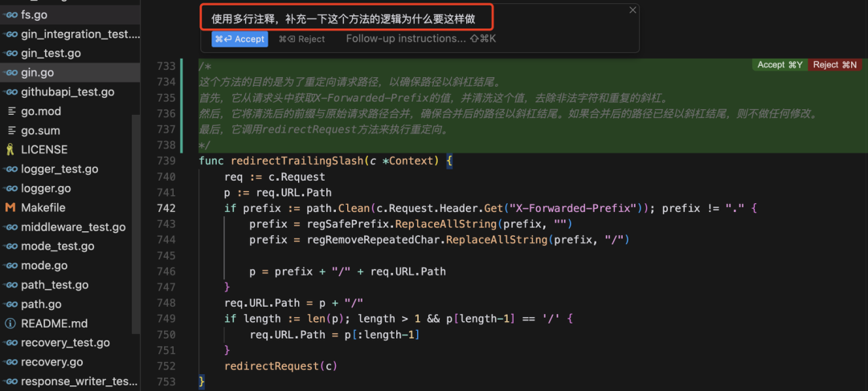Open gin_integration_test file in explorer
Screen dimensions: 868x391
point(70,35)
